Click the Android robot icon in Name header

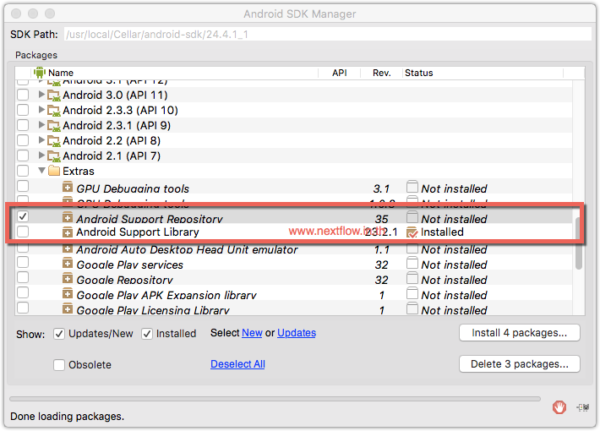pos(40,73)
